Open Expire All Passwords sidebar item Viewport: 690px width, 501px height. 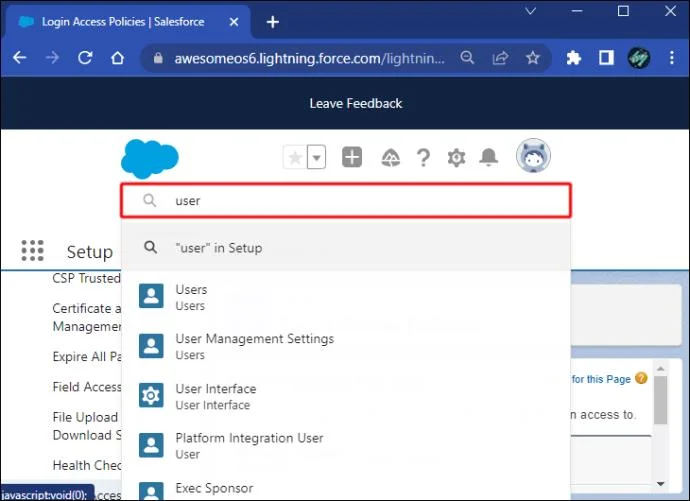click(86, 356)
